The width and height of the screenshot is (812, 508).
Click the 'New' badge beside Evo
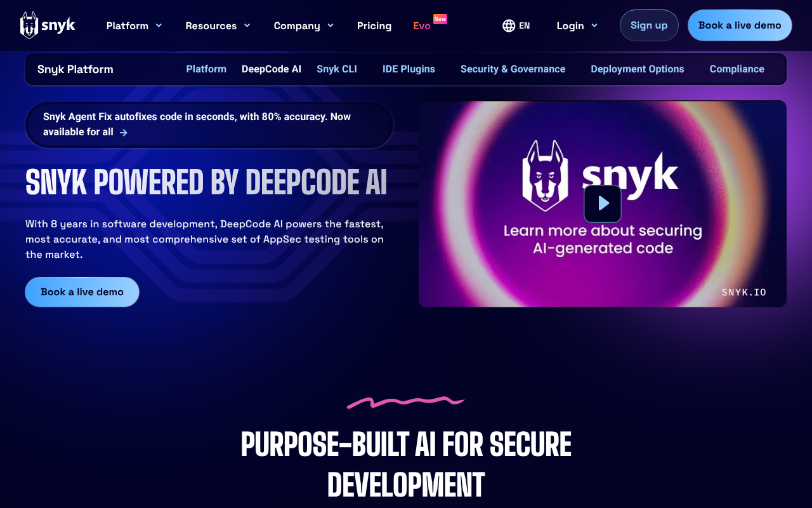coord(440,19)
